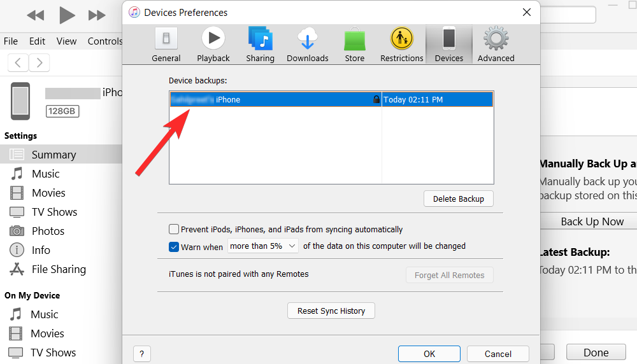This screenshot has width=637, height=364.
Task: Select the iPhone backup entry in list
Action: tap(274, 99)
